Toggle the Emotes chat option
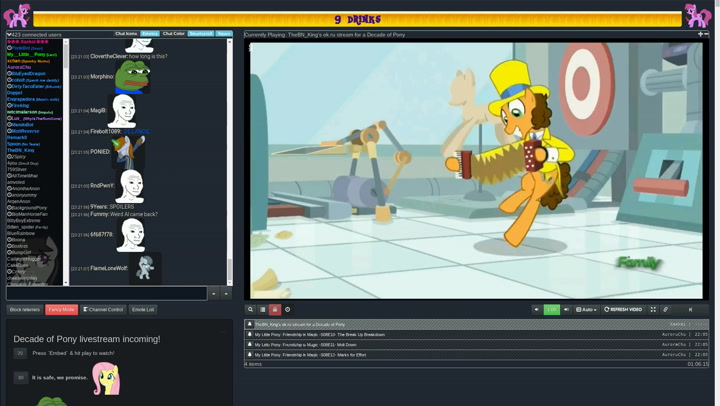This screenshot has width=720, height=406. pos(150,34)
